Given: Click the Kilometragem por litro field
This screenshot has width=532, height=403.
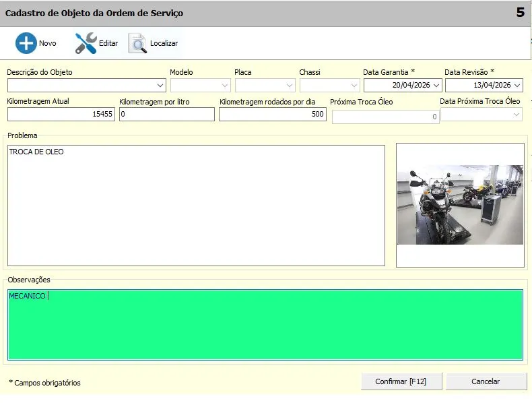Looking at the screenshot, I should point(167,114).
